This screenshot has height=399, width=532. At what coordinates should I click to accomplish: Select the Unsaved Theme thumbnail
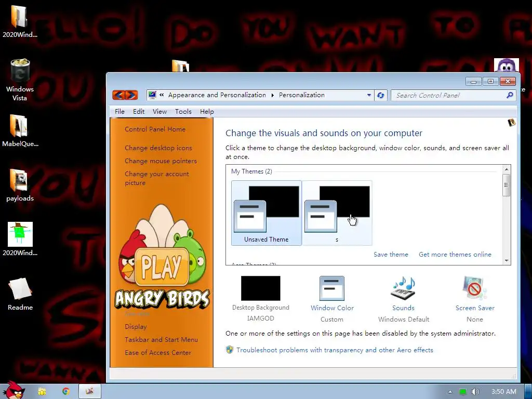[x=267, y=212]
